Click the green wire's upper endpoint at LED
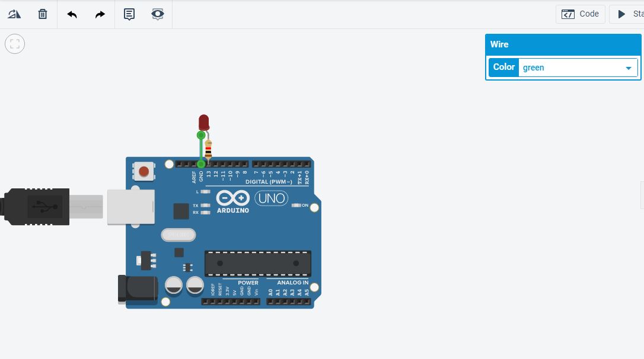Screen dimensions: 644x359 [x=201, y=135]
